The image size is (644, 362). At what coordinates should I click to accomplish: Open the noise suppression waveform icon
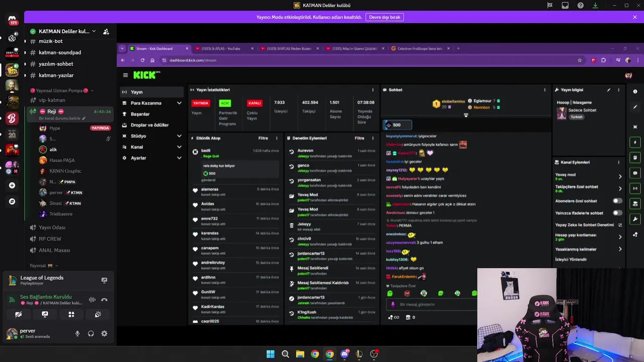click(x=92, y=300)
